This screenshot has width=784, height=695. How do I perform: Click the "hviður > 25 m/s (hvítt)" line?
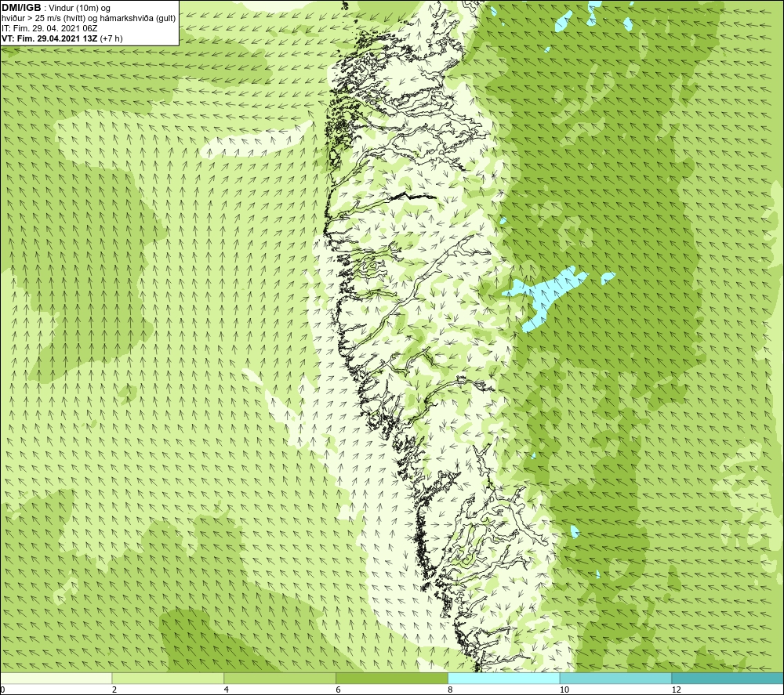coord(43,19)
